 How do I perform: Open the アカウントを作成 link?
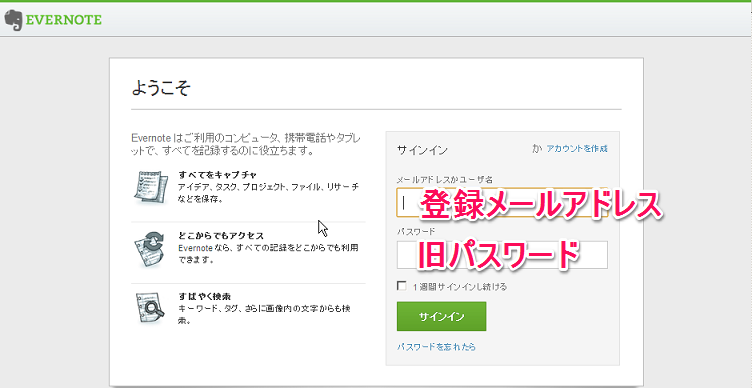(577, 149)
